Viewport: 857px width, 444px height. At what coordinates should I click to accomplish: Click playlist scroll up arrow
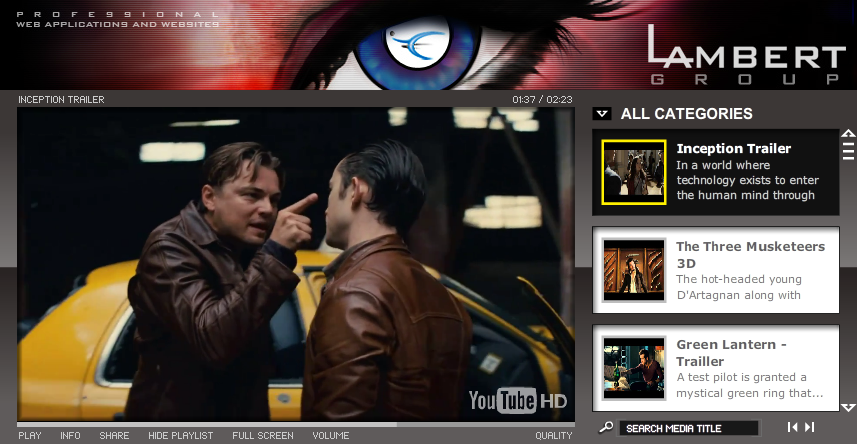point(848,133)
